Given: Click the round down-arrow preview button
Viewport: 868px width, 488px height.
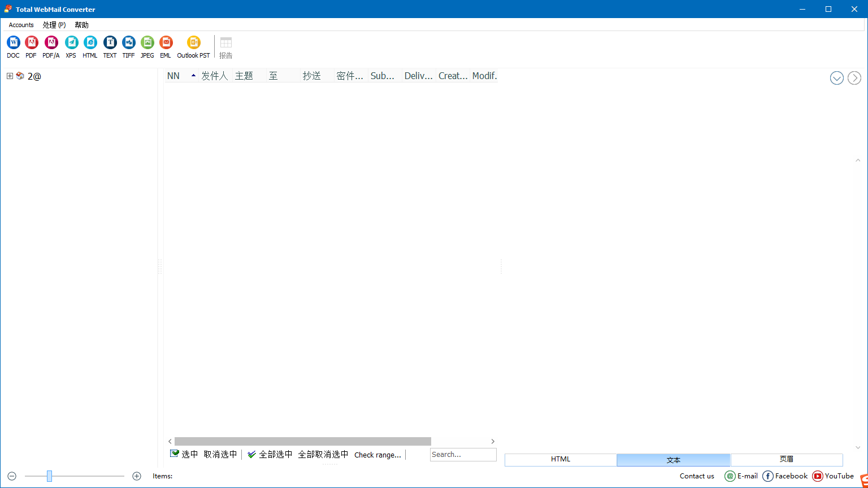Looking at the screenshot, I should tap(837, 78).
